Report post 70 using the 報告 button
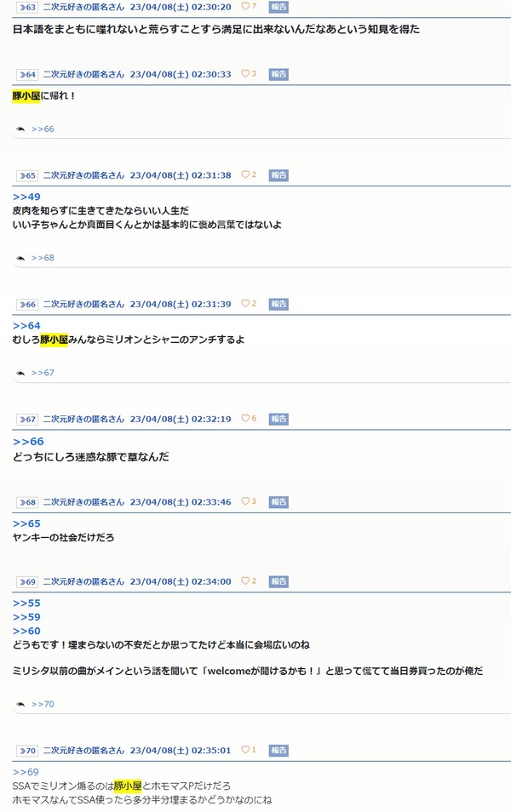The image size is (511, 812). 278,751
